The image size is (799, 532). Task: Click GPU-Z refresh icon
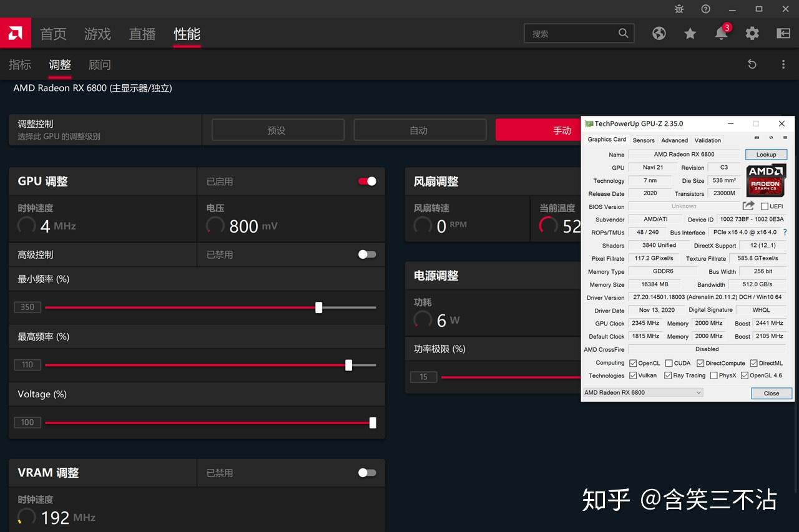coord(771,137)
